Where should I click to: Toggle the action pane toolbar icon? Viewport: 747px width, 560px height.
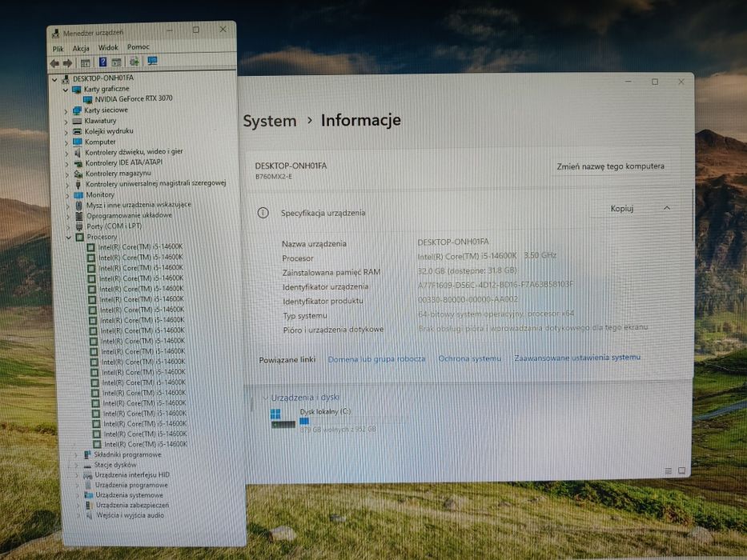(116, 62)
